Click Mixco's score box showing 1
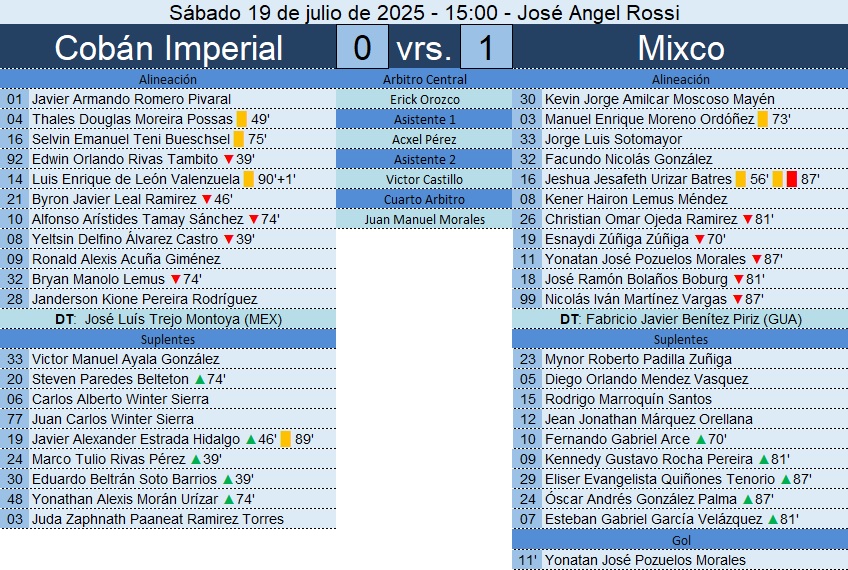Viewport: 848px width, 570px height. click(x=486, y=48)
